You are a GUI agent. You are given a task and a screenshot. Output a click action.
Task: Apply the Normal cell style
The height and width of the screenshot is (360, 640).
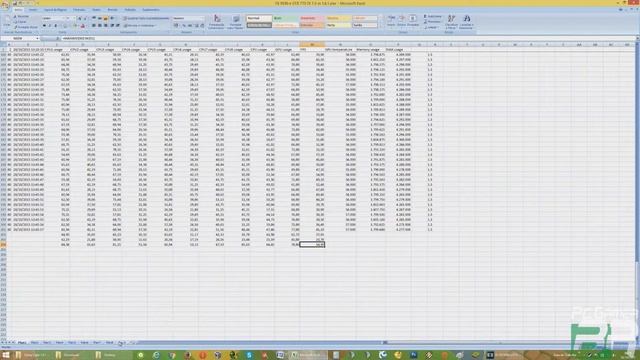point(259,18)
